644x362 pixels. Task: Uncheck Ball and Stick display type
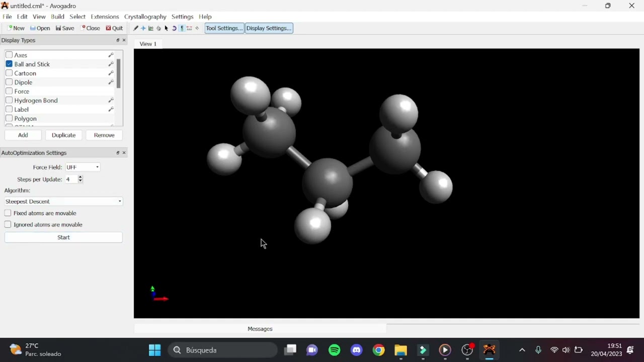pyautogui.click(x=9, y=64)
